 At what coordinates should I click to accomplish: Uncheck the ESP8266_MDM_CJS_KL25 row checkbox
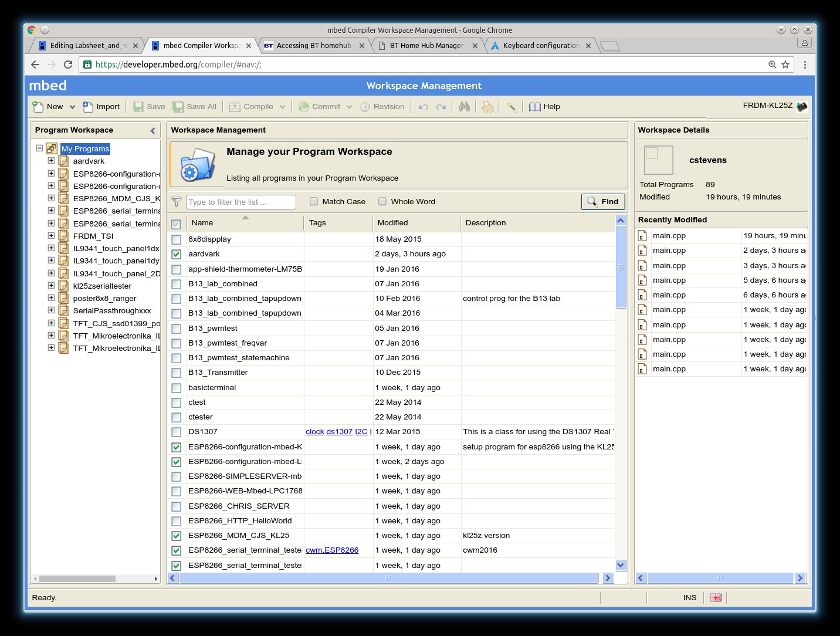(x=176, y=536)
